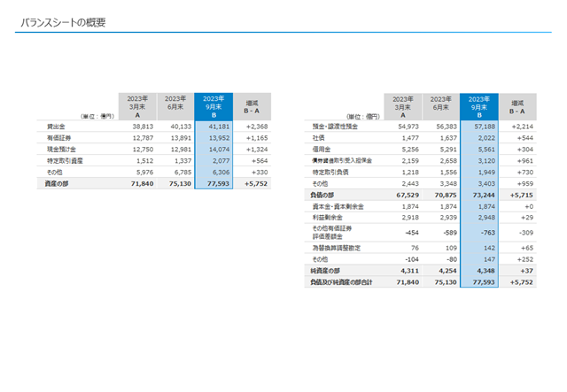Select the 増減 B-A header in liabilities table
Viewport: 567px width, 392px height.
(x=517, y=107)
